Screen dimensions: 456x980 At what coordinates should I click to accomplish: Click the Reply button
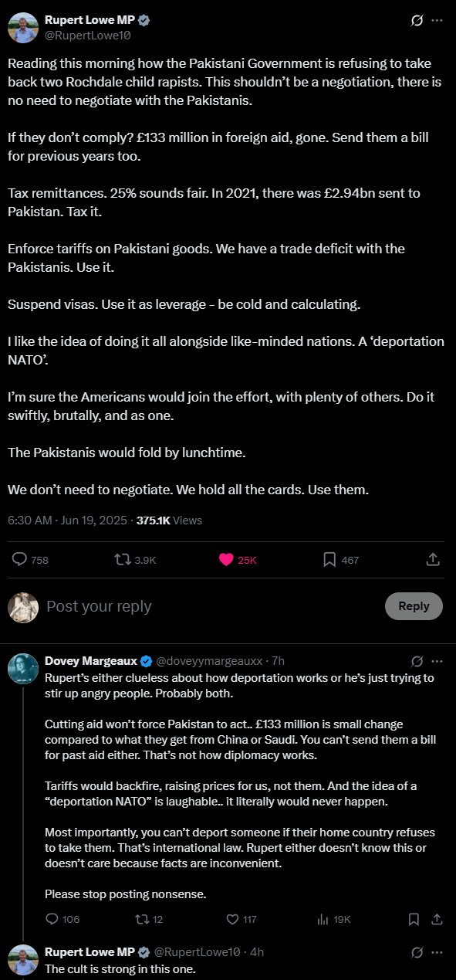point(414,606)
